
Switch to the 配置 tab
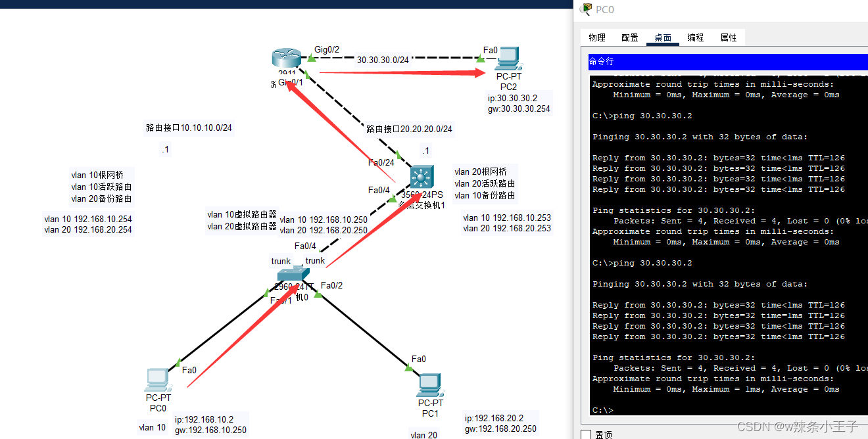click(x=630, y=37)
